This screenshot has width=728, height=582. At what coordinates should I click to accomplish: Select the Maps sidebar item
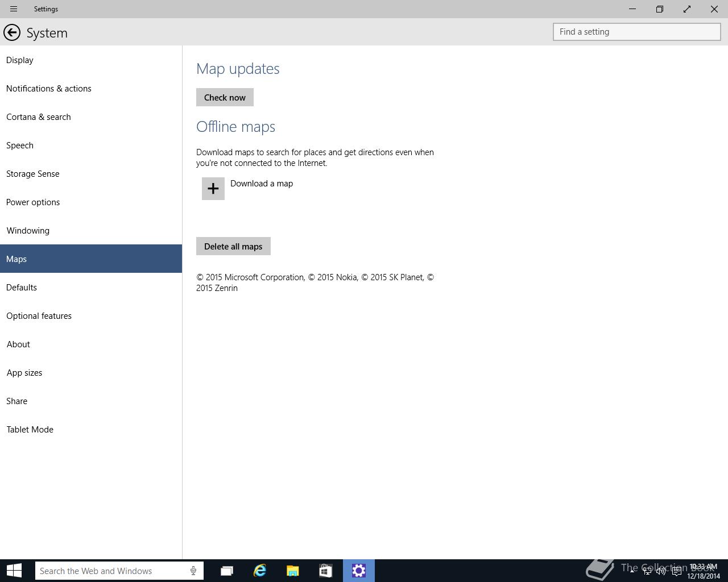(91, 259)
